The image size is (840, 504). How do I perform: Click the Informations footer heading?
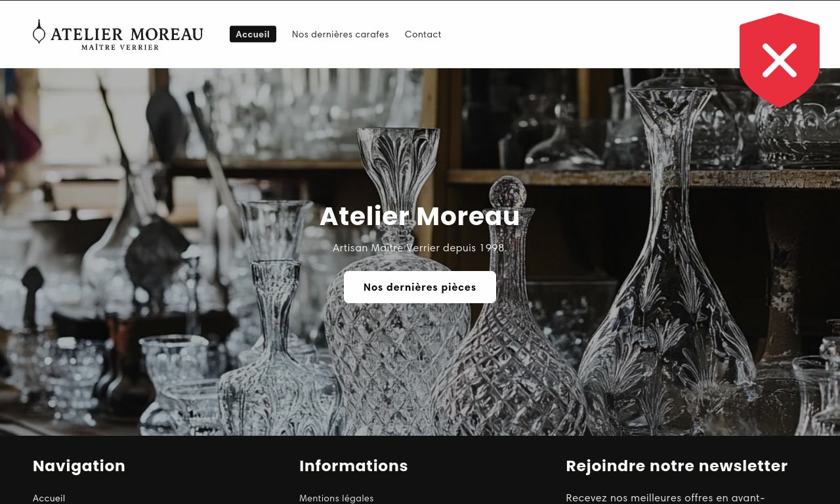[354, 466]
